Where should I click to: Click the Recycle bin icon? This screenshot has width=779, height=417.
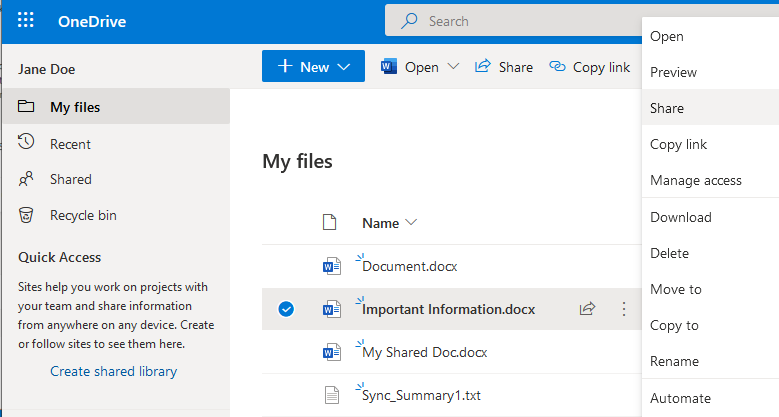(x=26, y=215)
